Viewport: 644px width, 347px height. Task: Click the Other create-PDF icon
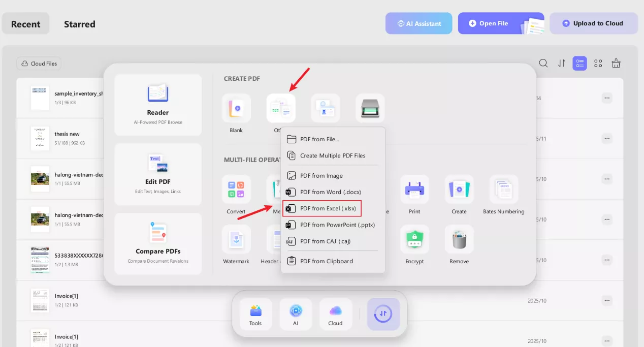click(281, 108)
